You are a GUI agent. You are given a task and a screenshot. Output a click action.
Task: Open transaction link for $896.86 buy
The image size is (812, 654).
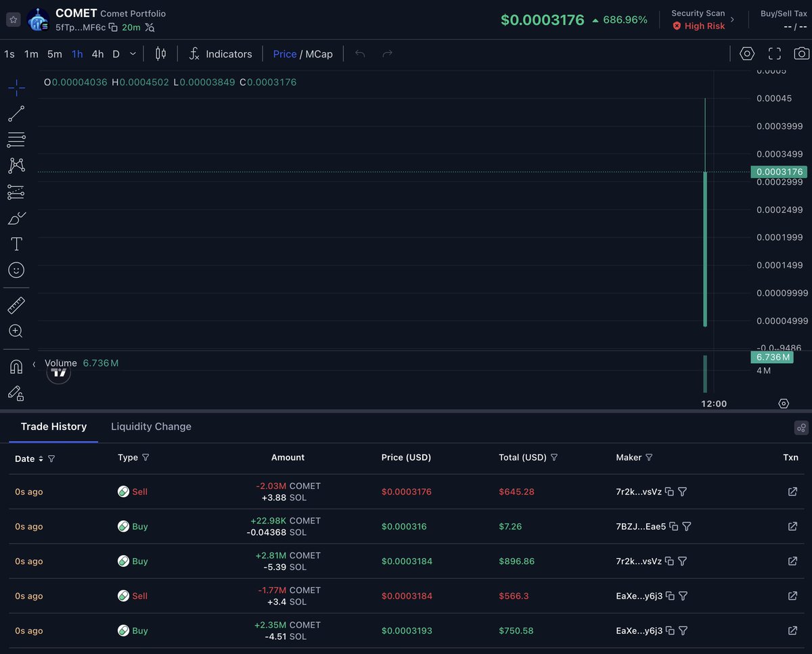click(792, 561)
